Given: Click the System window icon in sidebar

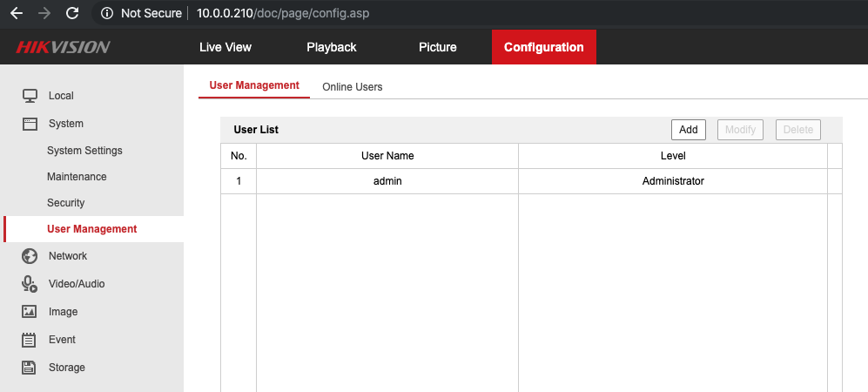Looking at the screenshot, I should (30, 124).
